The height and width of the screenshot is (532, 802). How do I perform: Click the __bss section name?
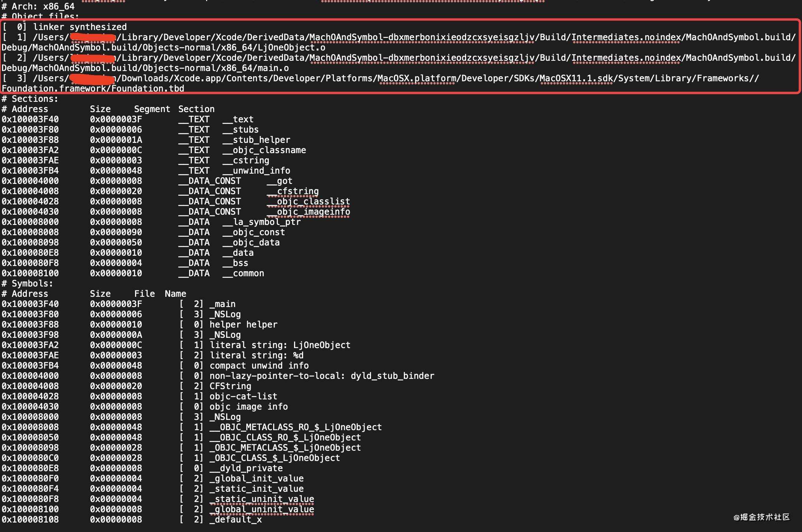[236, 263]
